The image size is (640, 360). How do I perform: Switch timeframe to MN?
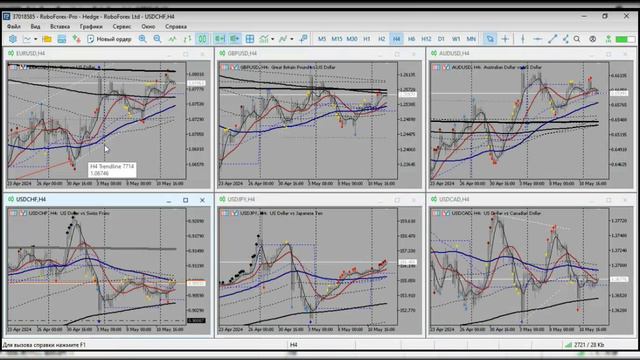click(471, 39)
